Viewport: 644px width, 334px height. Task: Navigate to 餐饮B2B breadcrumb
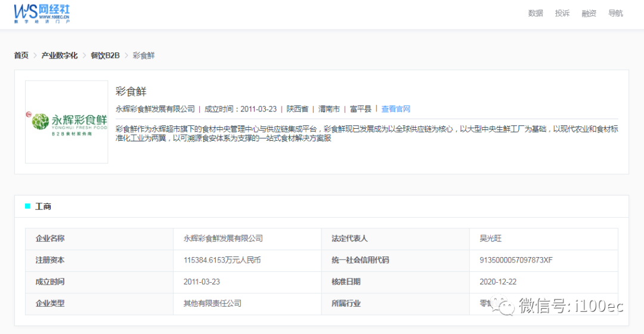[x=105, y=55]
